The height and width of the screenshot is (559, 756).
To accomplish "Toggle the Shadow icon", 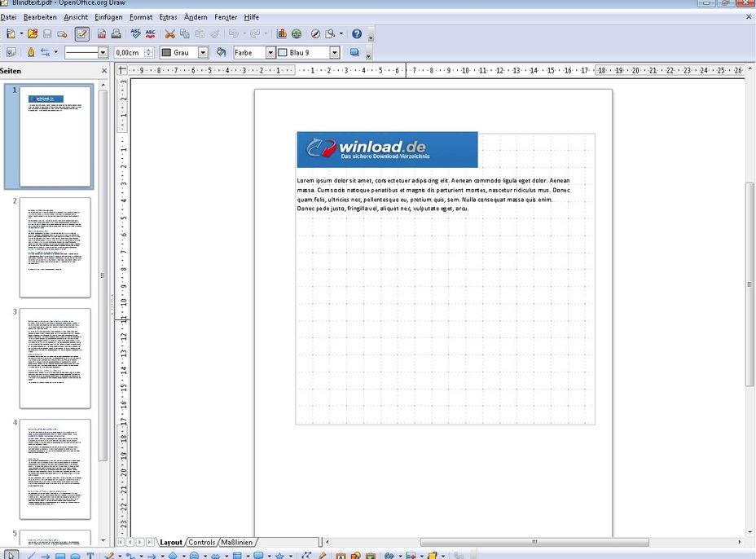I will [x=355, y=52].
